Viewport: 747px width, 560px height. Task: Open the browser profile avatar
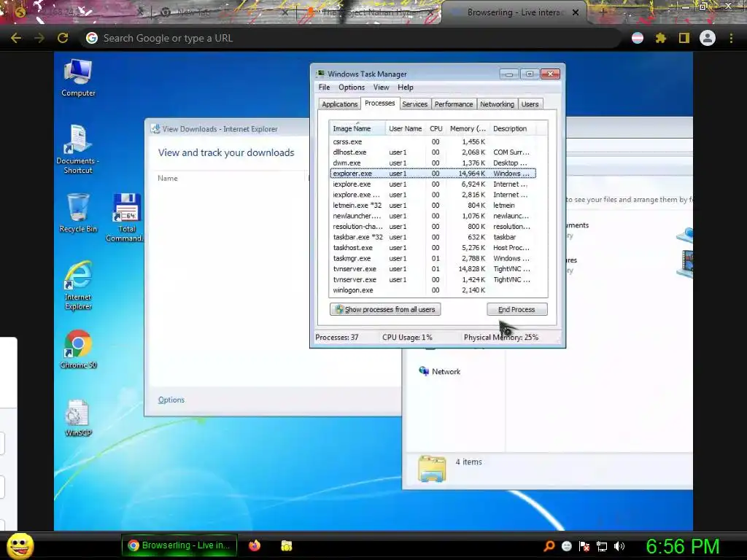coord(708,38)
